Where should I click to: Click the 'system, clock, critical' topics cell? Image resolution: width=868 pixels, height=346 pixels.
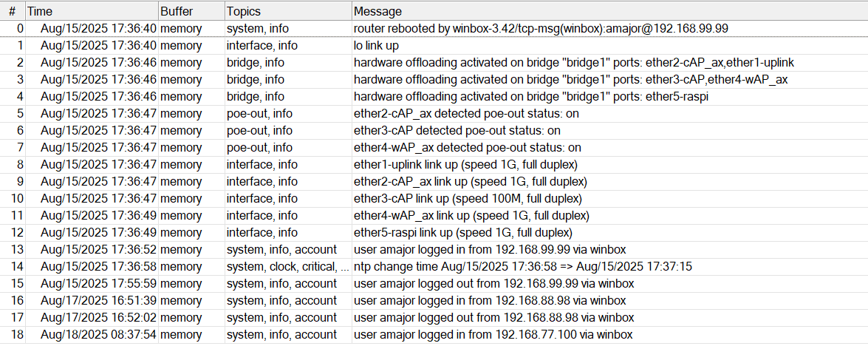pyautogui.click(x=287, y=266)
